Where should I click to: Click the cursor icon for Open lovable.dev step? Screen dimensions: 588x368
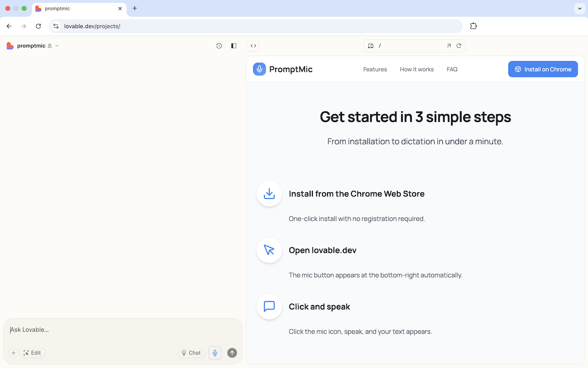click(x=269, y=250)
